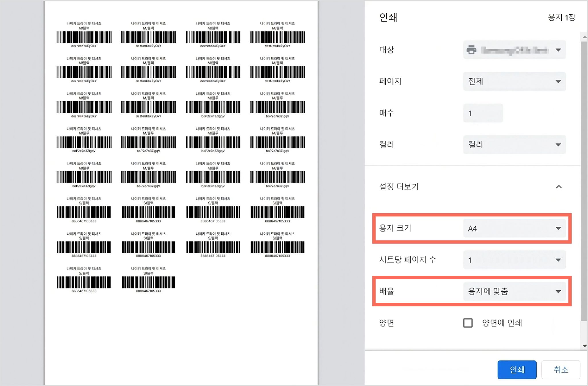Click the 매수 copies input field
This screenshot has height=386, width=588.
(483, 113)
